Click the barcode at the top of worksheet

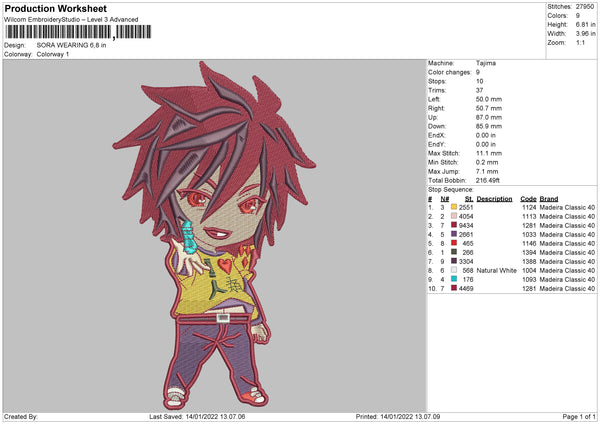point(78,32)
